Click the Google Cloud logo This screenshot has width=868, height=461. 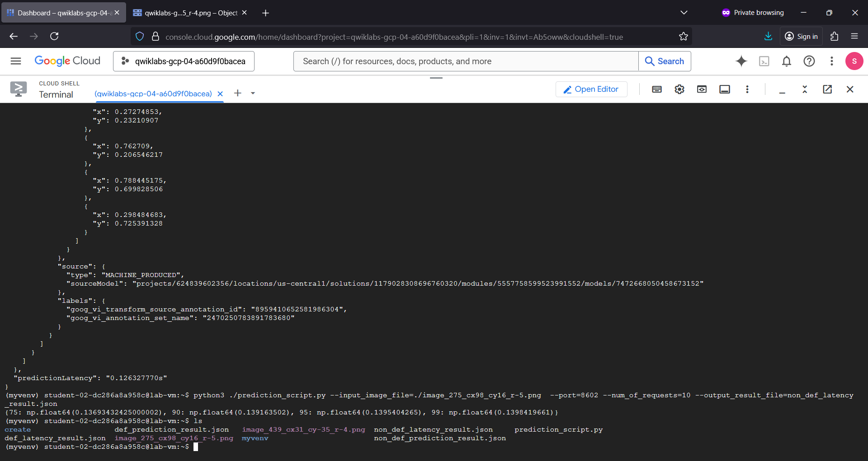[67, 61]
